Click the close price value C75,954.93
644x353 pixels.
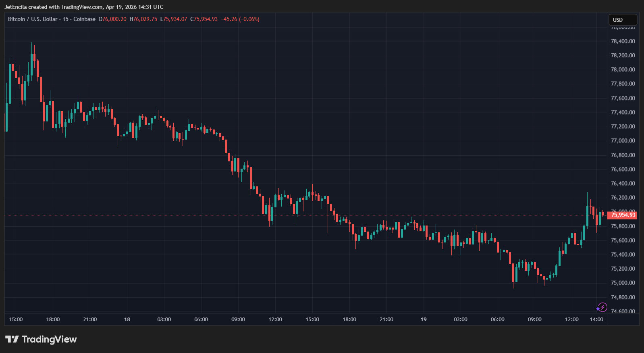click(x=204, y=19)
